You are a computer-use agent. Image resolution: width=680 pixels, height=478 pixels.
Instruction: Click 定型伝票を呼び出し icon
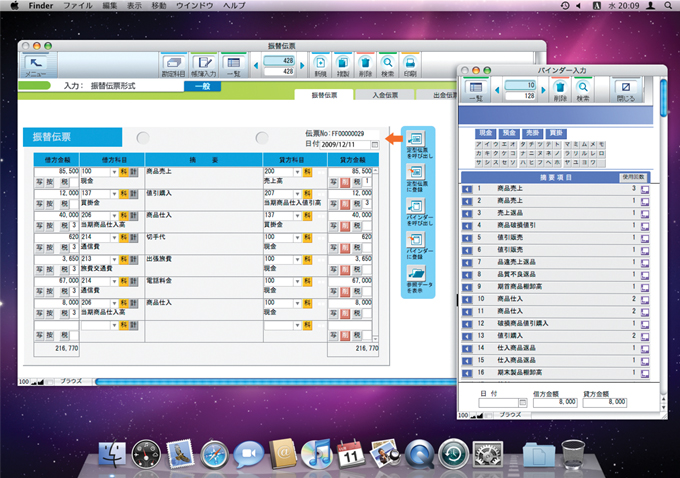click(x=416, y=138)
